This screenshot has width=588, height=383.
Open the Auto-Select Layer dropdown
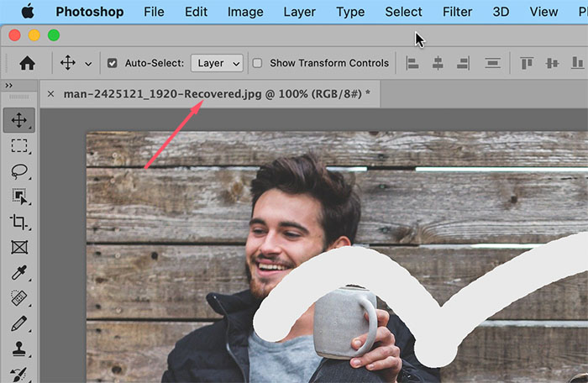(217, 63)
